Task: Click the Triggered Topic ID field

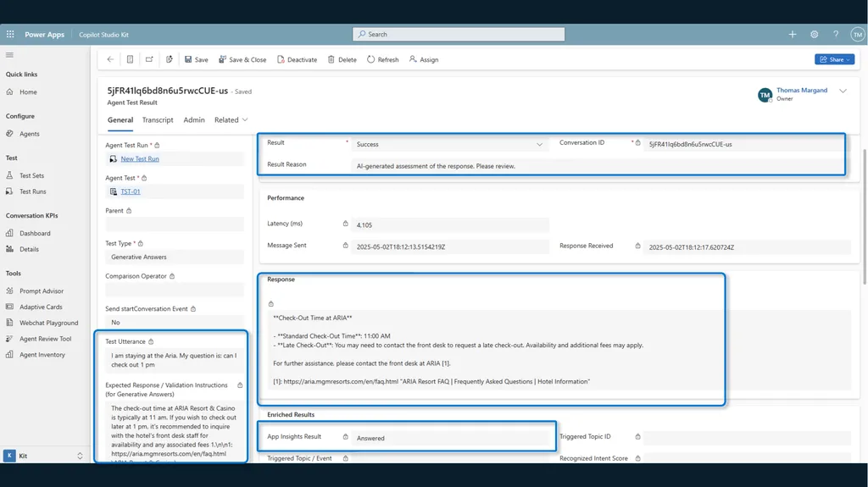Action: pos(747,438)
